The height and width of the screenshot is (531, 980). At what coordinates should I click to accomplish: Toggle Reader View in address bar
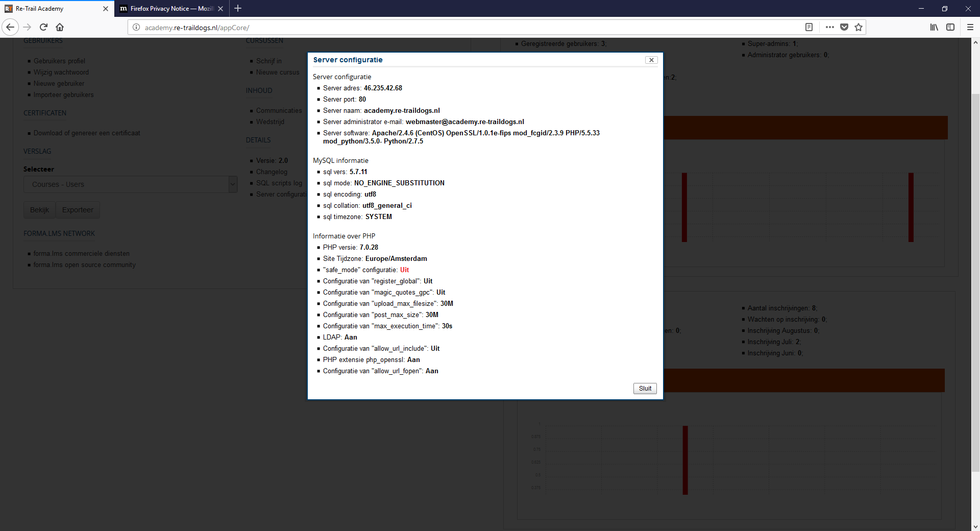(x=808, y=27)
